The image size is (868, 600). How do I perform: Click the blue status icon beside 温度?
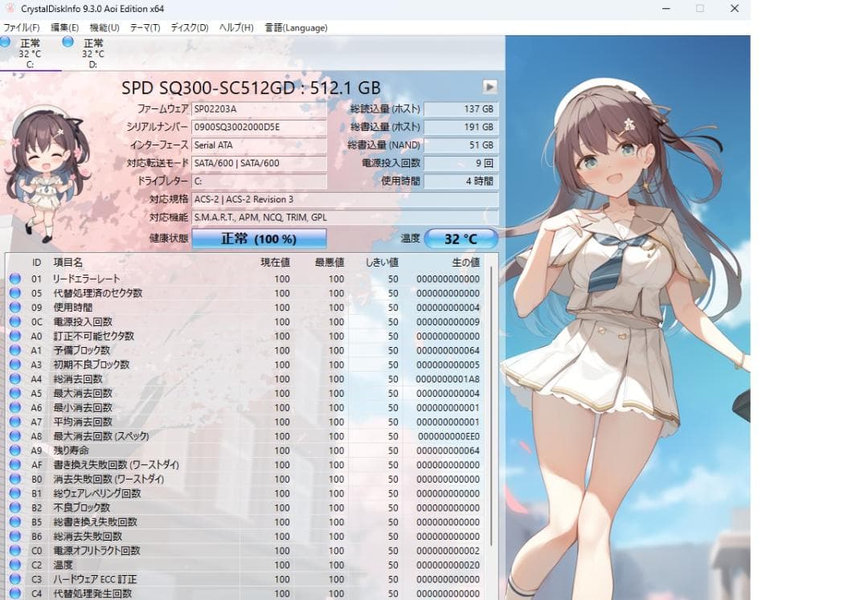14,565
